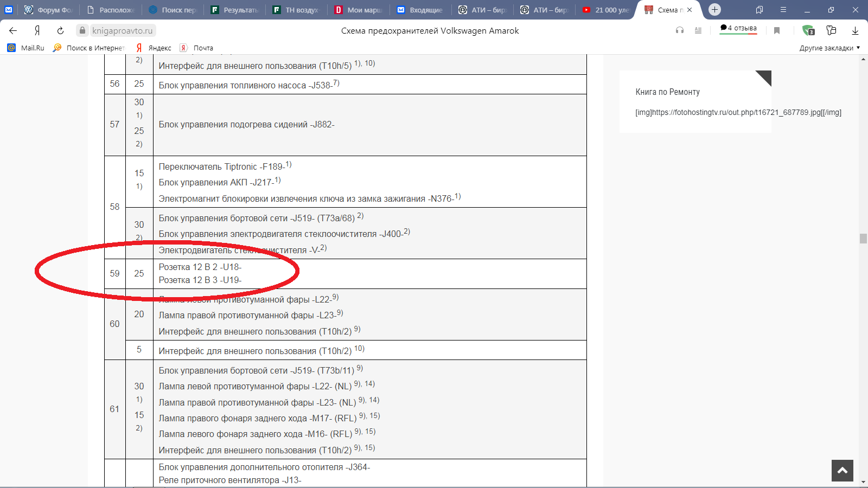The height and width of the screenshot is (488, 868).
Task: Click Реле приточного вентилятора -J13- text
Action: click(229, 480)
